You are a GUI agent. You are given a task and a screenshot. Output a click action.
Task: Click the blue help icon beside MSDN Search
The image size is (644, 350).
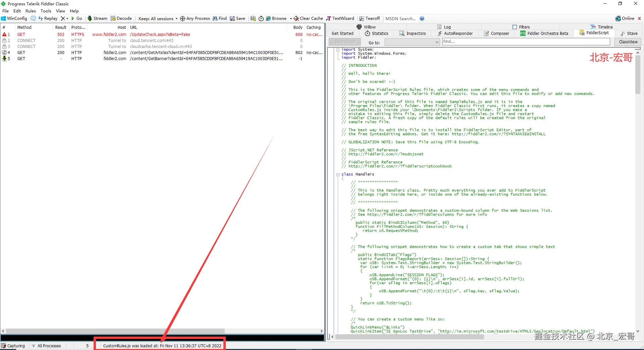coord(422,18)
